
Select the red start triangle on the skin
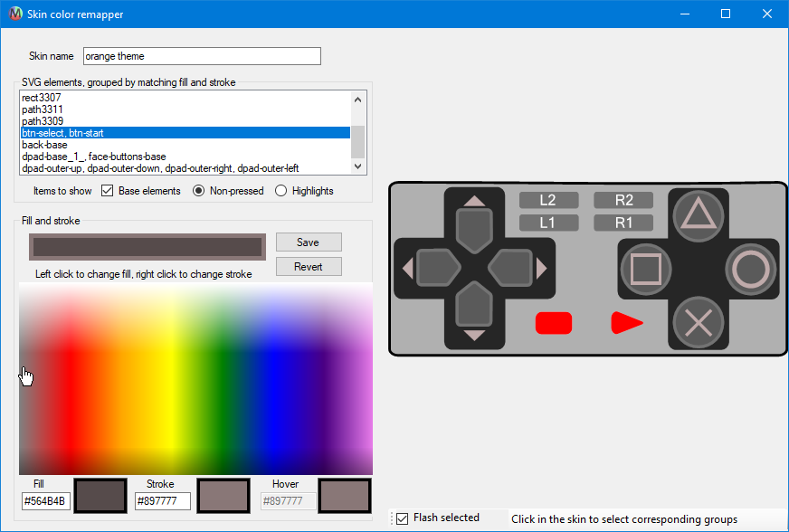click(627, 323)
